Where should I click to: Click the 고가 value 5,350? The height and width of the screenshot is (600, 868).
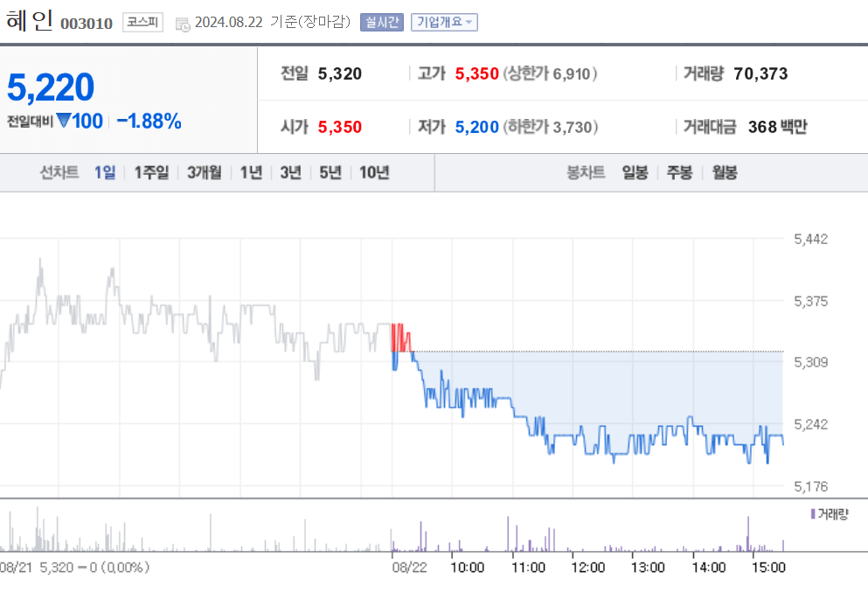[476, 73]
